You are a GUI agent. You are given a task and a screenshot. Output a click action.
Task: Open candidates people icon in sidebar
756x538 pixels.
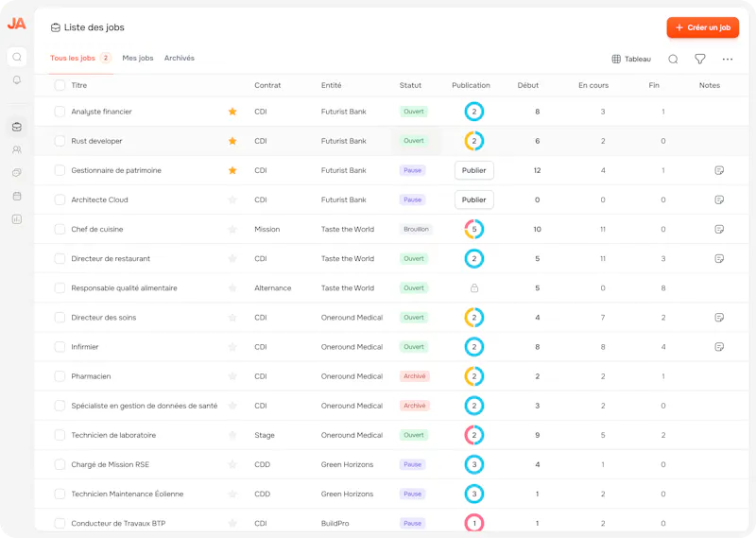(x=17, y=149)
